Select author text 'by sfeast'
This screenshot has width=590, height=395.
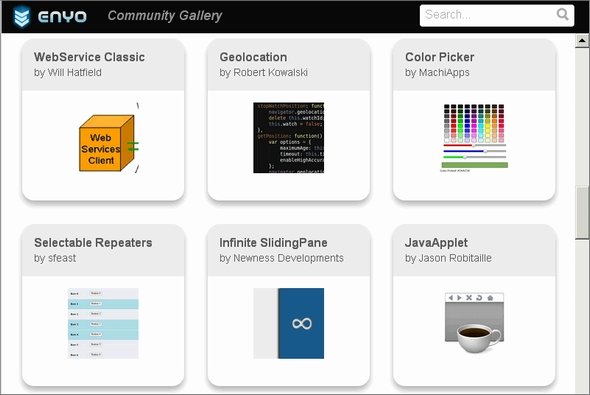55,258
